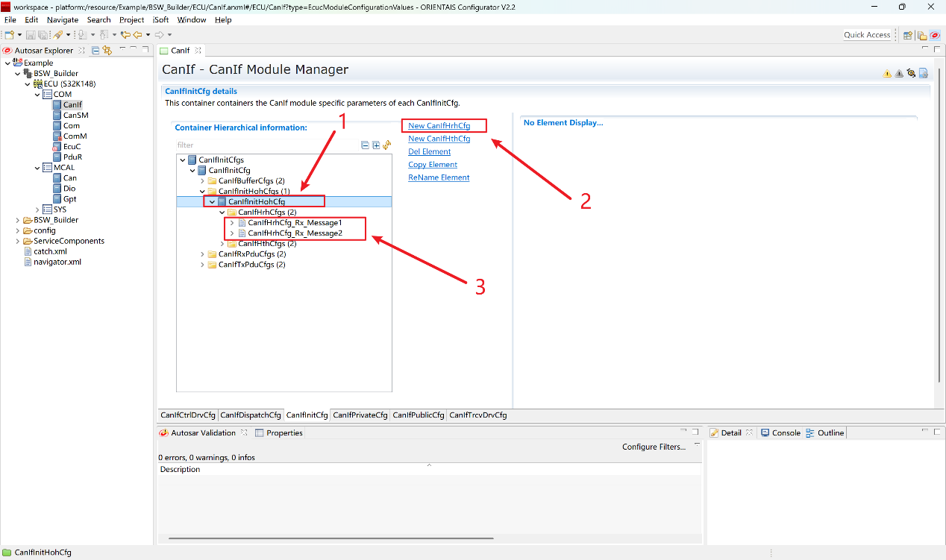Click the New CanIfHthCfg link
The height and width of the screenshot is (560, 946).
(439, 139)
